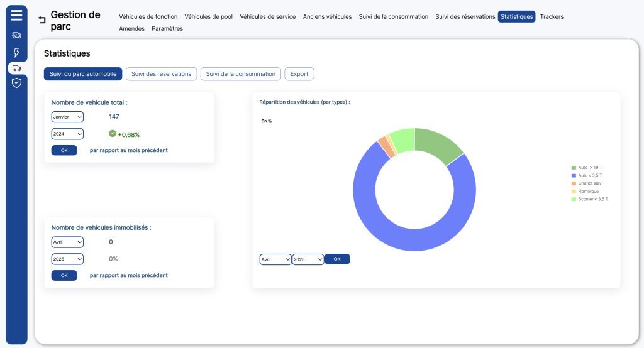Click the +0,68% variation value
This screenshot has height=348, width=644.
pos(128,134)
